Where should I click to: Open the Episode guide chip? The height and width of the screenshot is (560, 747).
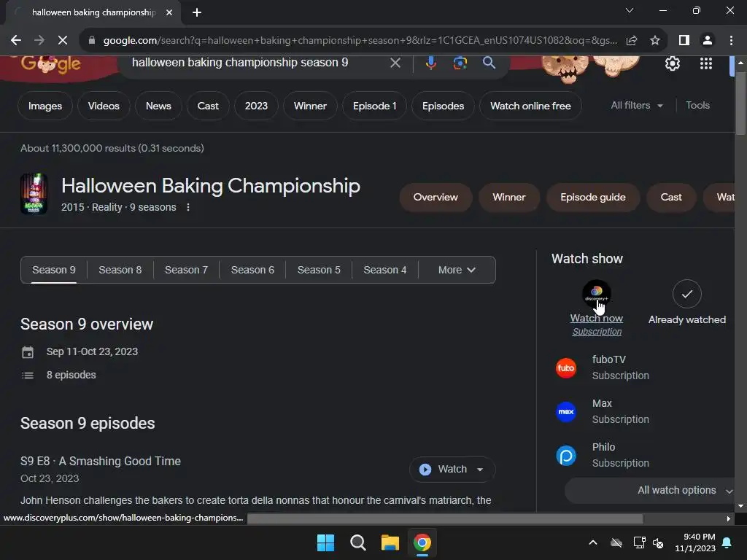(592, 197)
